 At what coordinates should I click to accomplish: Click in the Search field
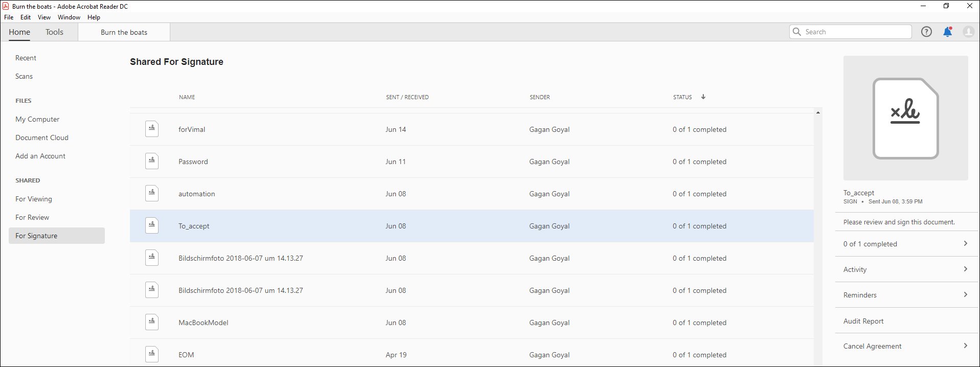coord(850,32)
